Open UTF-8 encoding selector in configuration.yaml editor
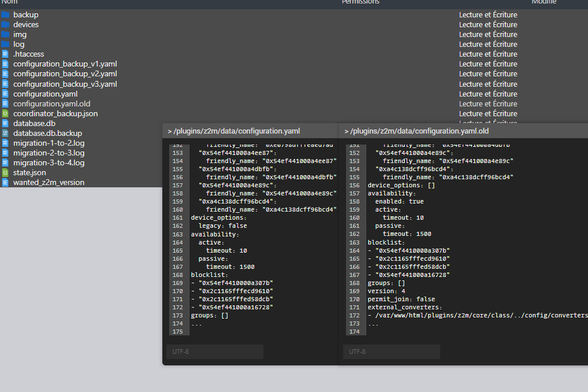Viewport: 588px width, 392px height. [x=214, y=352]
